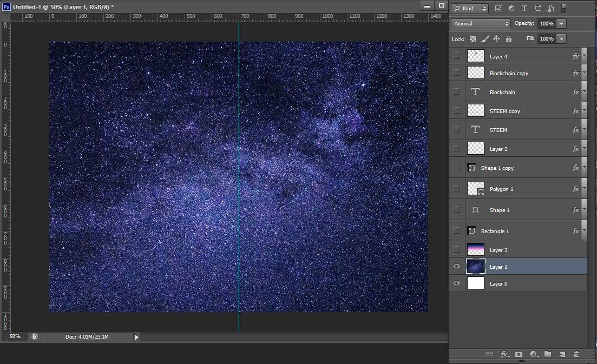
Task: Open the Kind filter type dropdown
Action: point(470,9)
